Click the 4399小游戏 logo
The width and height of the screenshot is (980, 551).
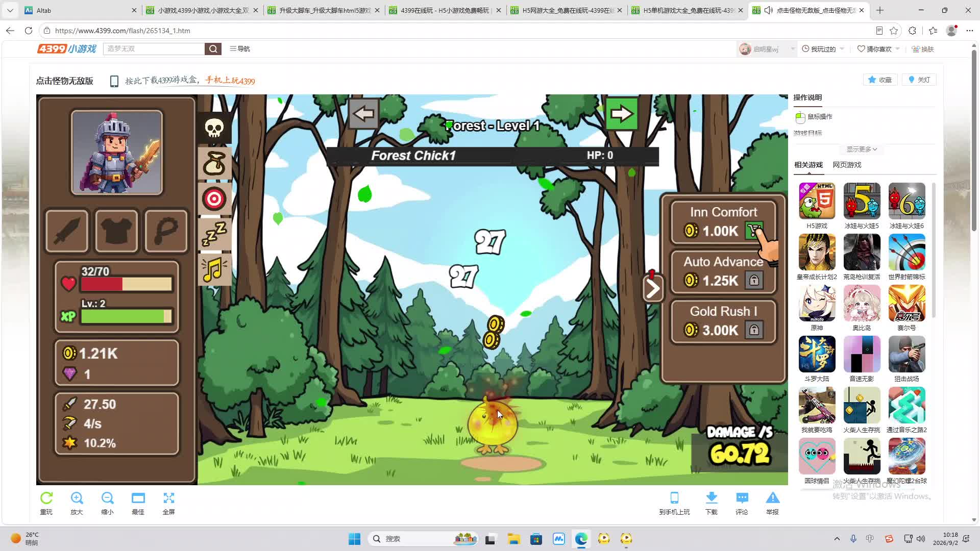point(67,48)
